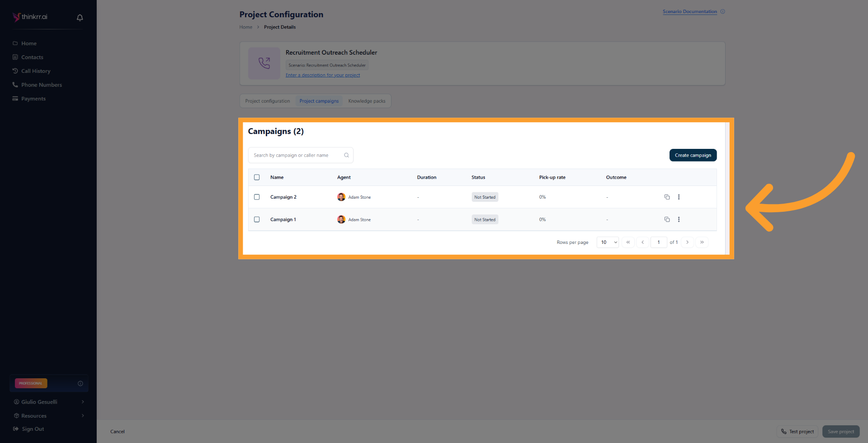Open Home in the sidebar
Screen dimensions: 868x443
(x=29, y=43)
